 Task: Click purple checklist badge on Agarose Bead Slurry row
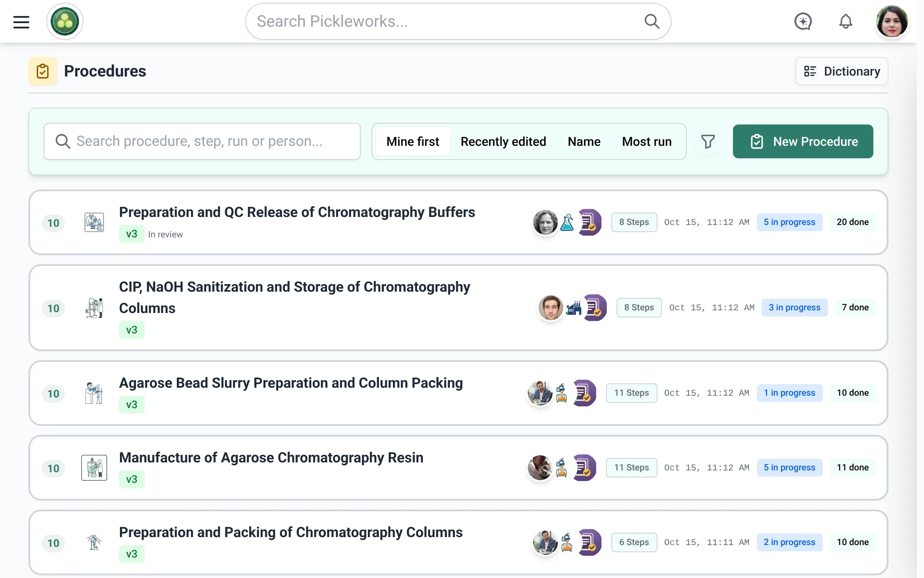point(584,393)
